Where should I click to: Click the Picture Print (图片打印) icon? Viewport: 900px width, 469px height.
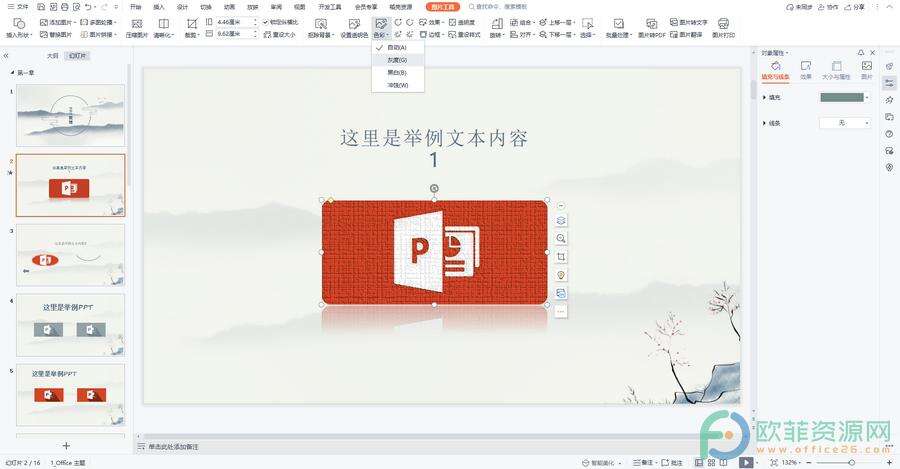(723, 24)
